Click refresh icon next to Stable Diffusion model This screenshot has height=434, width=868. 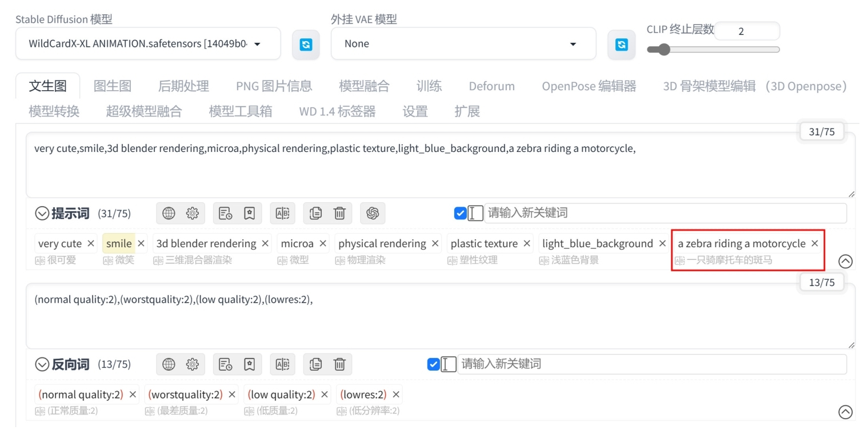coord(306,45)
